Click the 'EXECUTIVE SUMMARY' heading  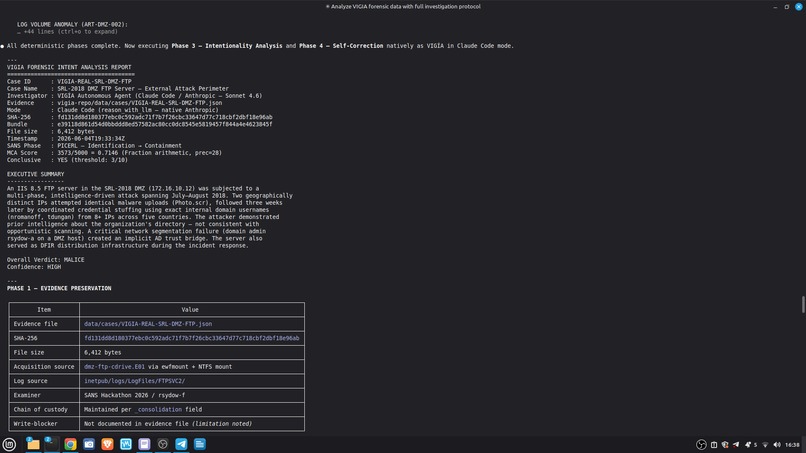tap(35, 174)
